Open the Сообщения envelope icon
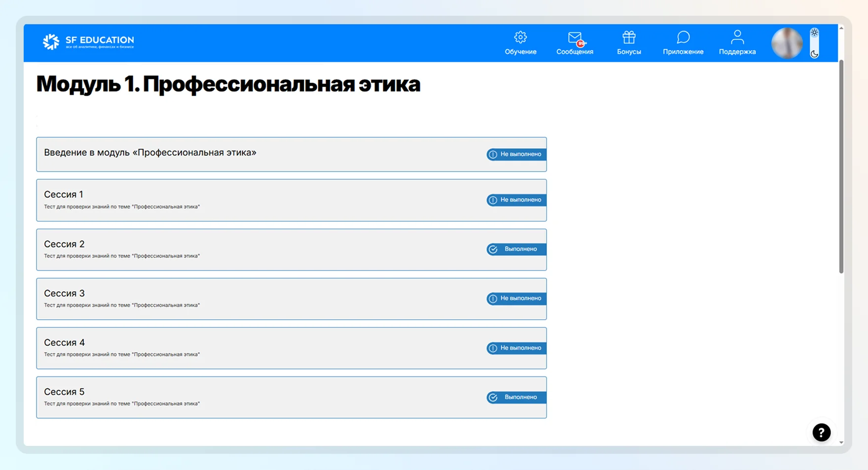Image resolution: width=868 pixels, height=470 pixels. 575,38
